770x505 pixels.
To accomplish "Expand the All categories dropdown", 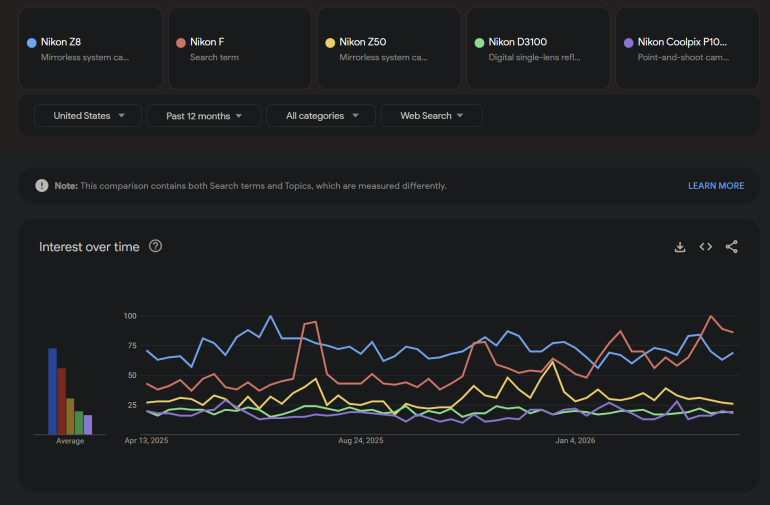I will pos(321,116).
